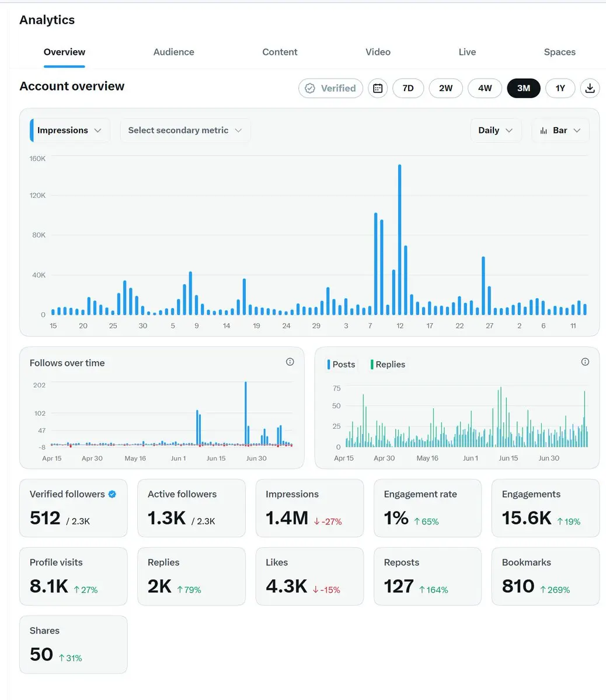This screenshot has width=606, height=700.
Task: Go to the Content tab
Action: tap(280, 52)
